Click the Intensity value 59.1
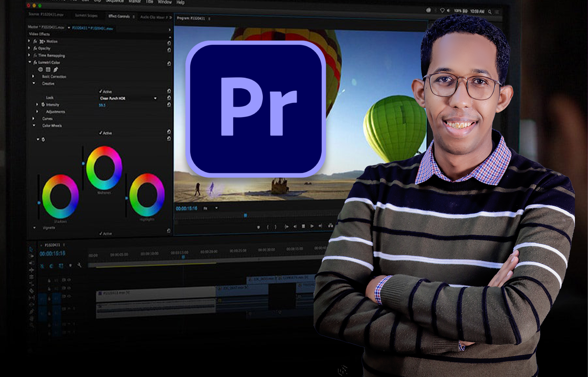Screen dimensions: 588x377 click(x=102, y=105)
